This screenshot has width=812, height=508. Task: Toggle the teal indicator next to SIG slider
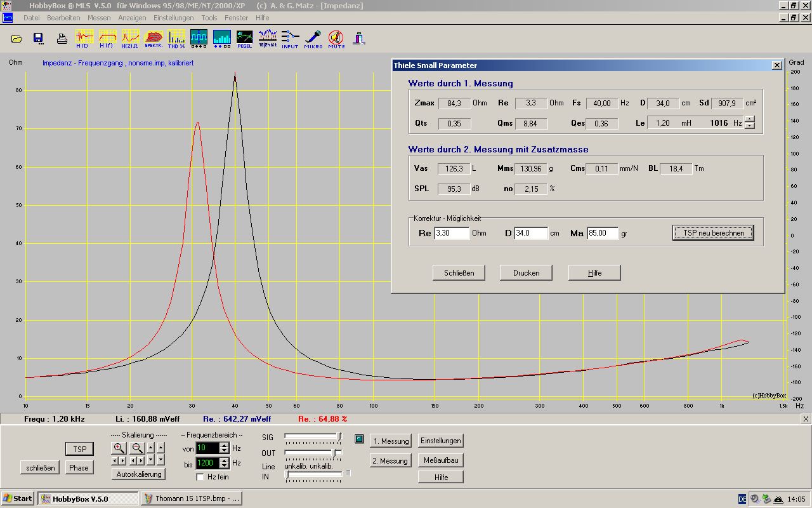click(x=359, y=439)
